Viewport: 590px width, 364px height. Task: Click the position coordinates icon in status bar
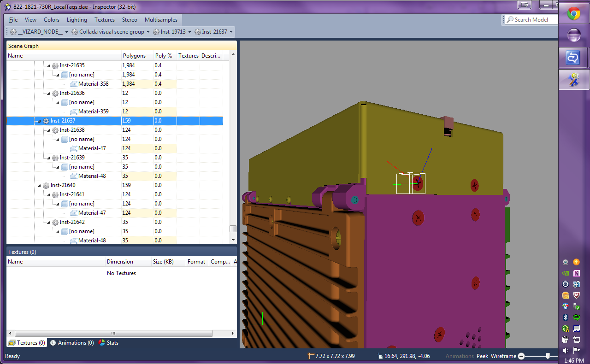(x=379, y=356)
